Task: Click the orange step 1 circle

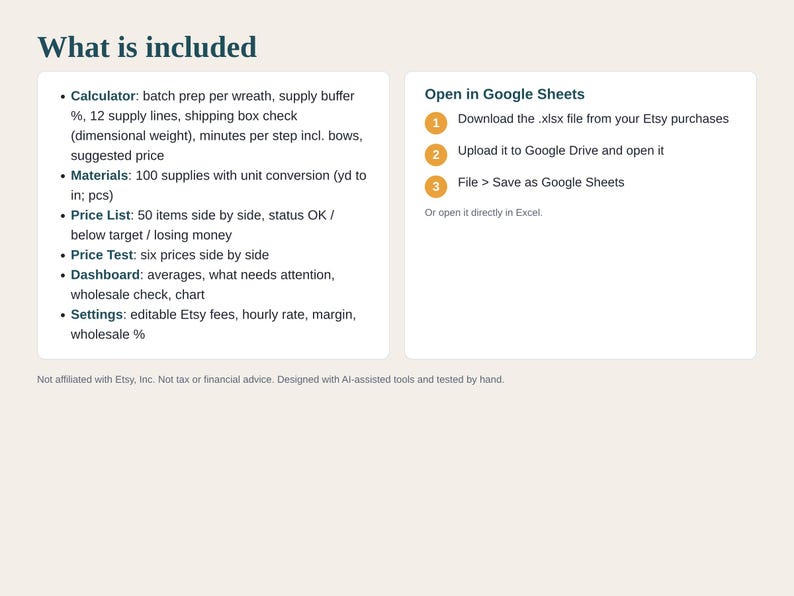Action: [436, 123]
